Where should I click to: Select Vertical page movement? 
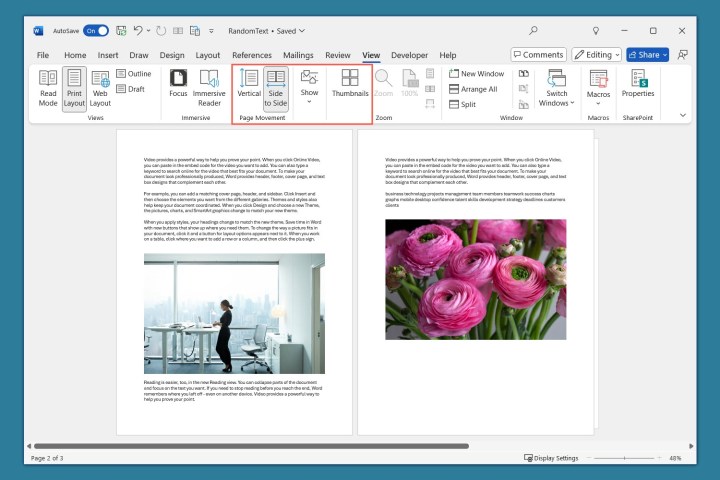(249, 88)
